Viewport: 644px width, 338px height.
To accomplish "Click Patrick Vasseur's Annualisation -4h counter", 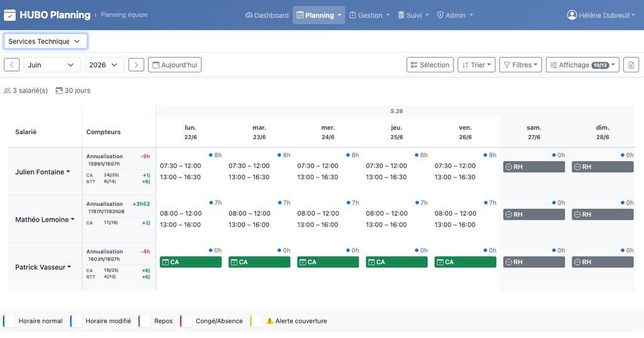I will pos(118,256).
